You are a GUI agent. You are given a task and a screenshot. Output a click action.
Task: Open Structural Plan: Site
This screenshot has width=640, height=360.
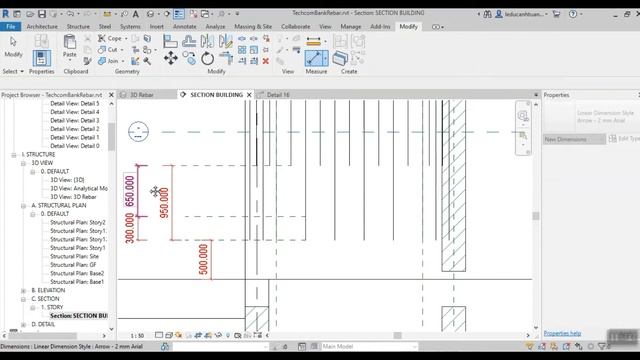click(74, 256)
